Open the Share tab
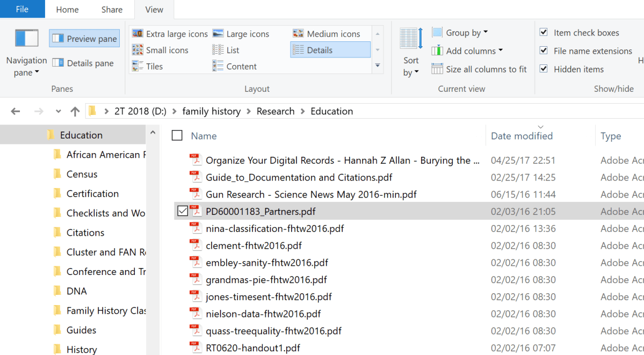 [112, 9]
